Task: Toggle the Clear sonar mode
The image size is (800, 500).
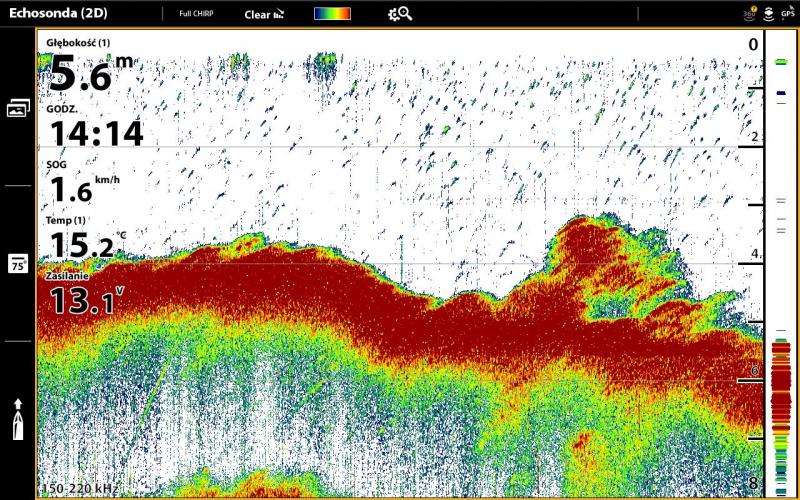Action: [264, 15]
